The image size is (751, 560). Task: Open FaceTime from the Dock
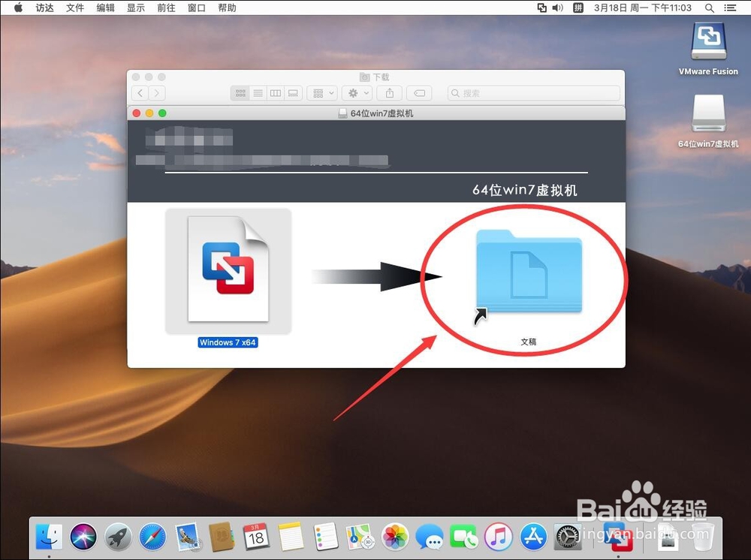[464, 536]
